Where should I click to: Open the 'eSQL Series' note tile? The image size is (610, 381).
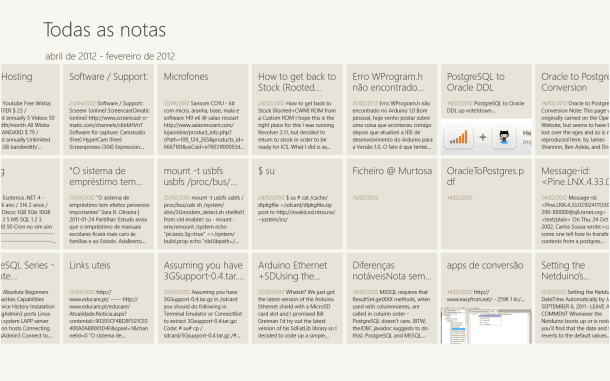(x=30, y=298)
